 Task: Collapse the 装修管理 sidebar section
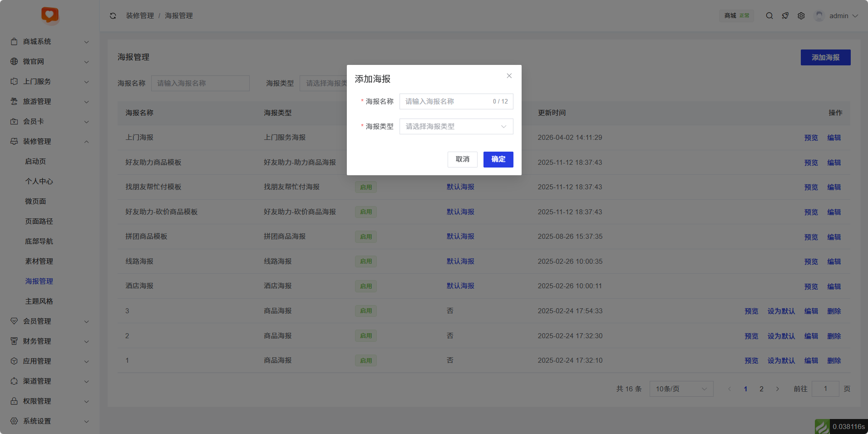click(50, 141)
